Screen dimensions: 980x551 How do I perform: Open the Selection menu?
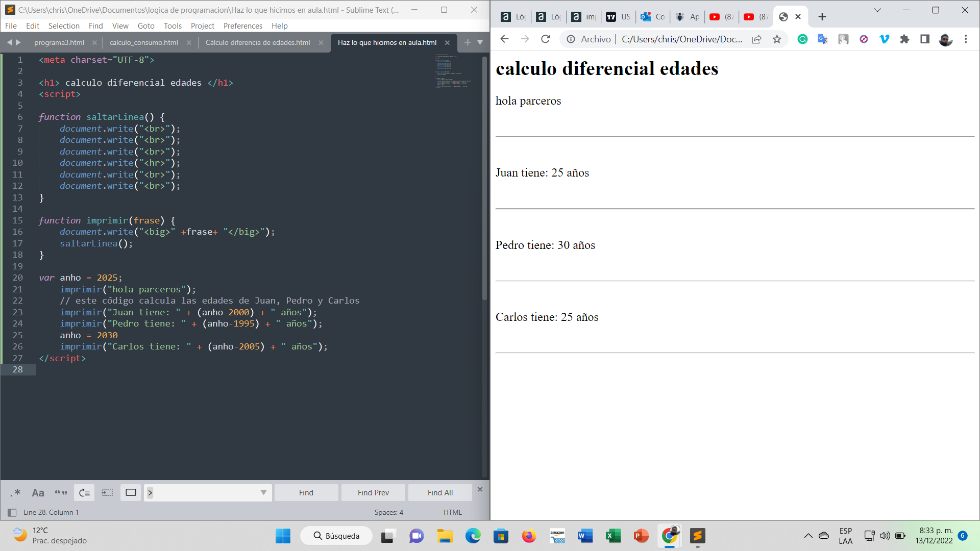click(x=64, y=26)
